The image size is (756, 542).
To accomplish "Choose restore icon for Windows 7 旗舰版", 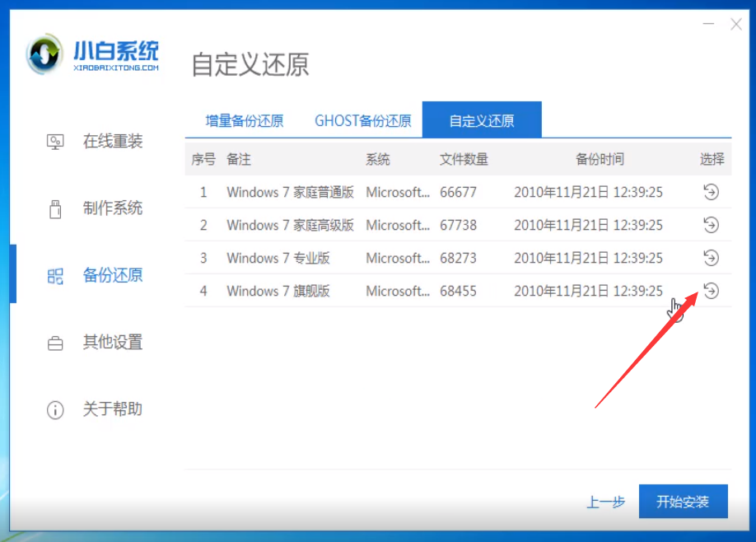I will click(711, 291).
